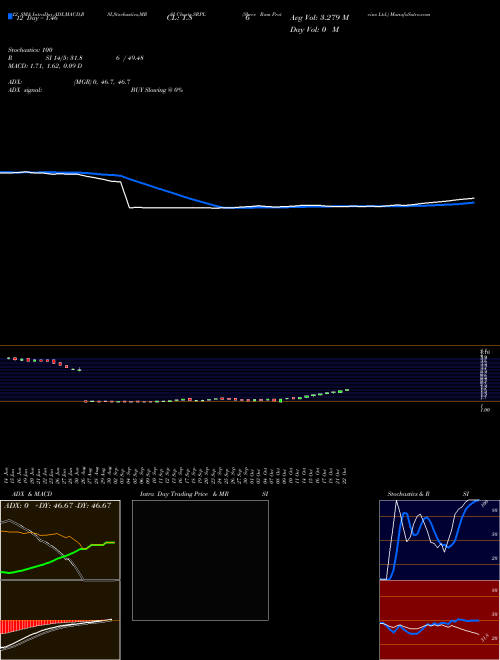The height and width of the screenshot is (660, 500).
Task: Click the 'Intra Day Trading Price & MR' title
Action: tap(184, 494)
